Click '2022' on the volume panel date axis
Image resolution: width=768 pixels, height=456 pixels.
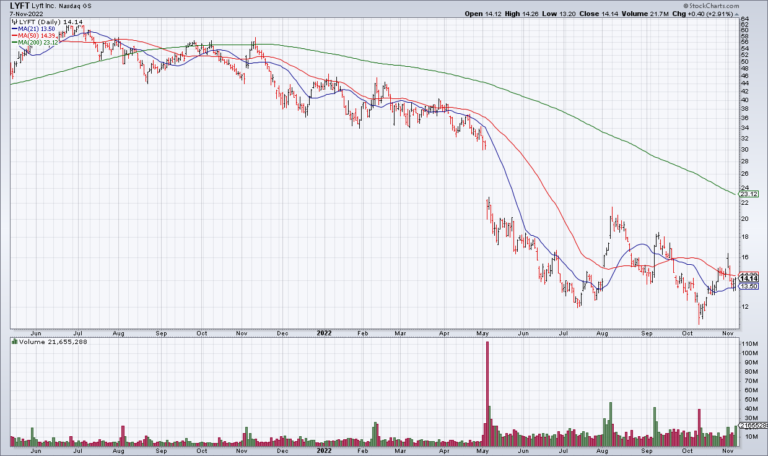324,451
